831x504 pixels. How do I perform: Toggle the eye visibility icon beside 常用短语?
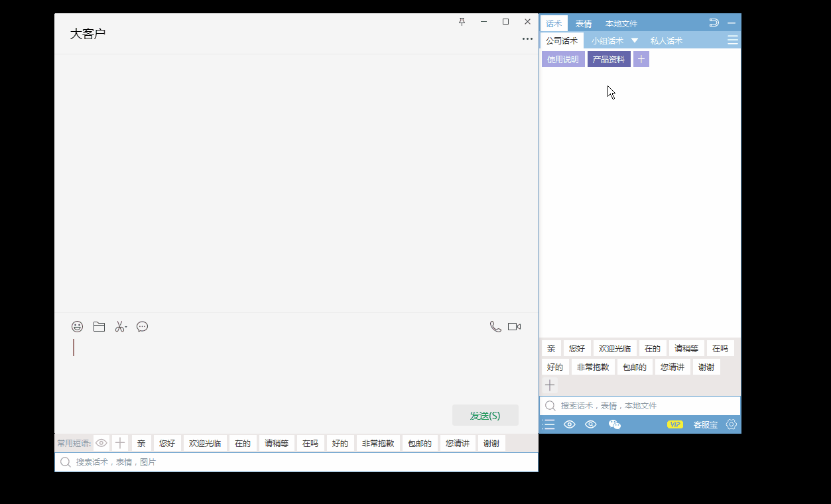point(101,442)
